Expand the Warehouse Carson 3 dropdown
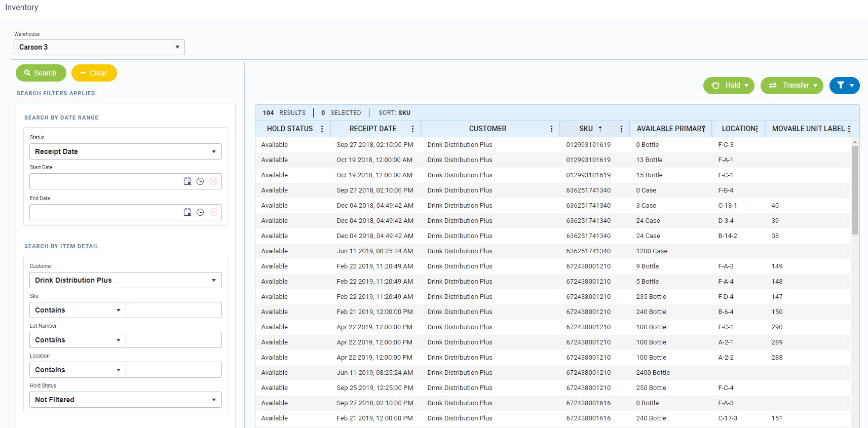 [99, 47]
